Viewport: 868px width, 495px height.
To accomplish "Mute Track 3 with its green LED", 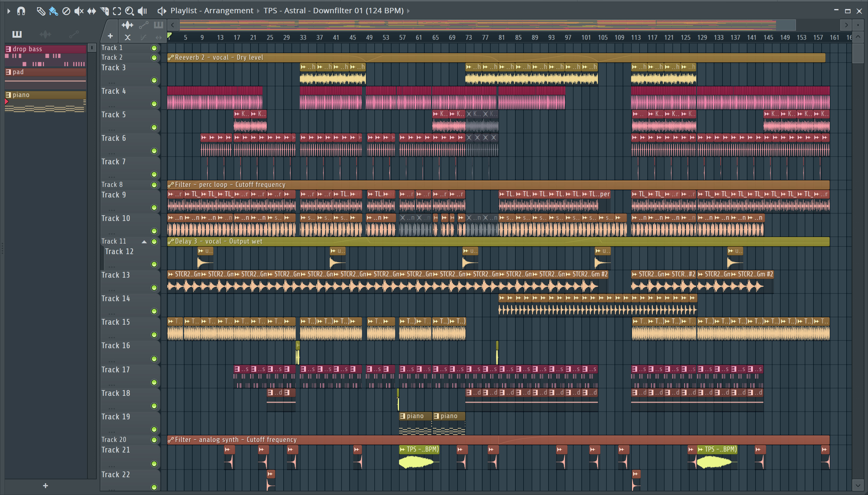I will point(154,80).
